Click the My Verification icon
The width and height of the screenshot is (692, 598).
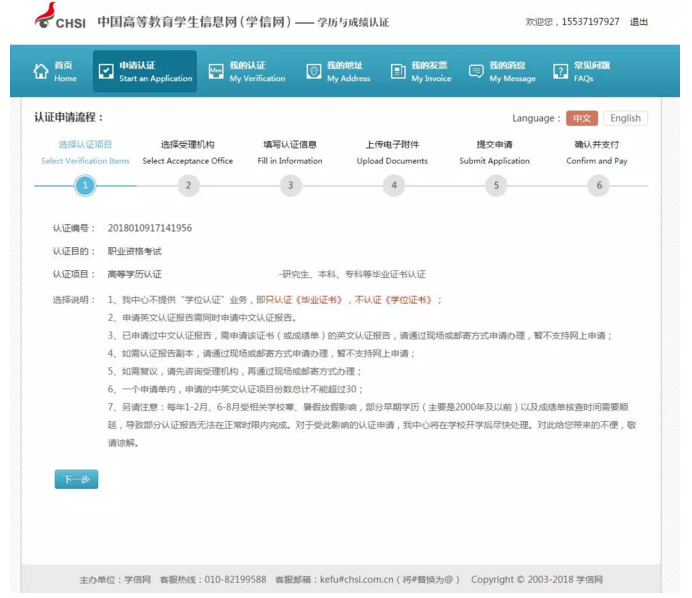[x=216, y=72]
